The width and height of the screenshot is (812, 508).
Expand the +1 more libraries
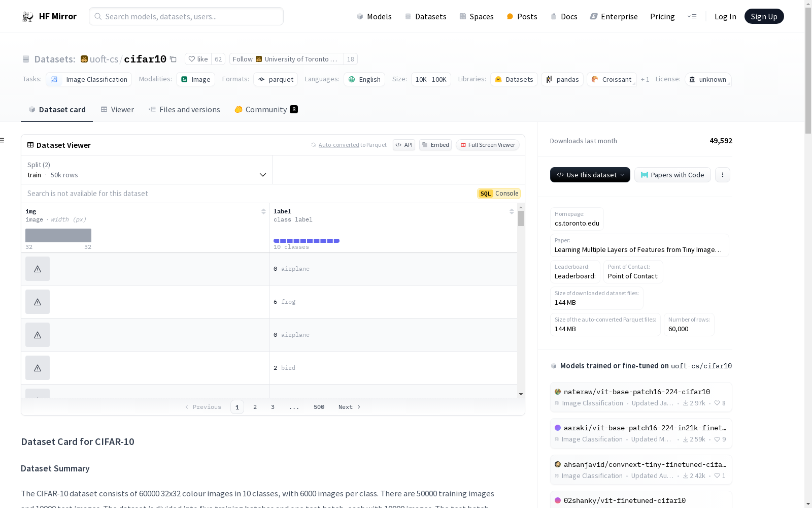pyautogui.click(x=645, y=80)
